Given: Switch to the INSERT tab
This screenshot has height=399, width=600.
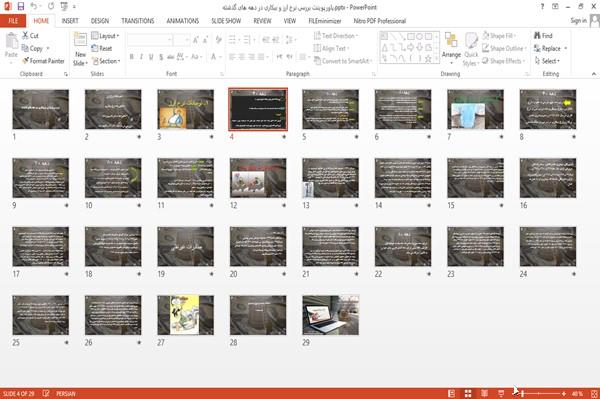Looking at the screenshot, I should point(70,21).
